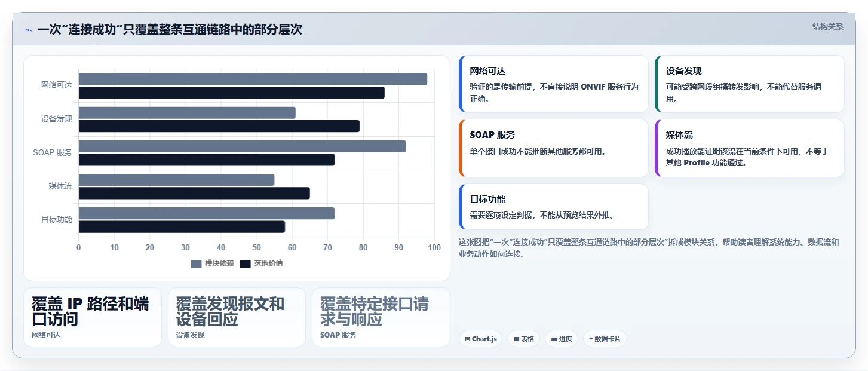Click the 落地价值 legend label
Image resolution: width=868 pixels, height=371 pixels.
click(268, 263)
